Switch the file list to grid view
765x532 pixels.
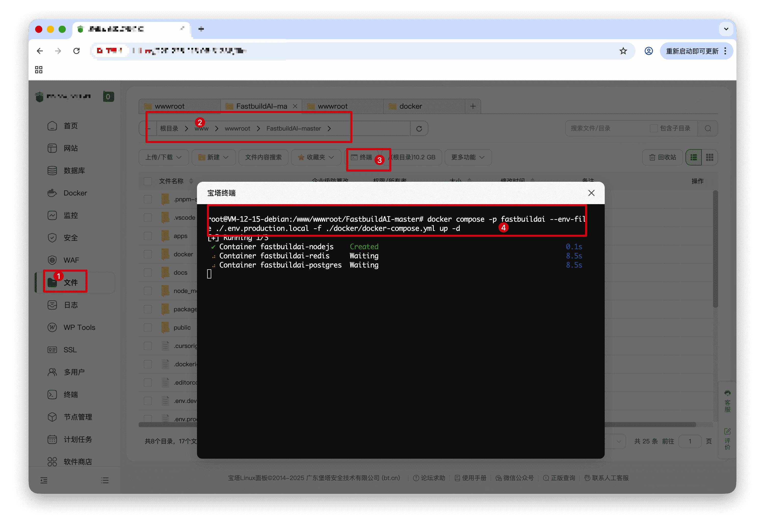(x=710, y=157)
